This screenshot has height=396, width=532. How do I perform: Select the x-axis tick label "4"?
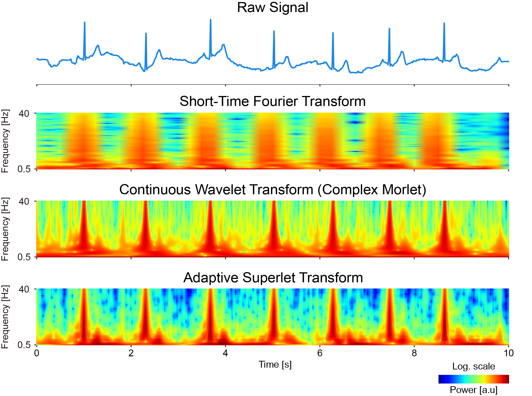pyautogui.click(x=225, y=353)
